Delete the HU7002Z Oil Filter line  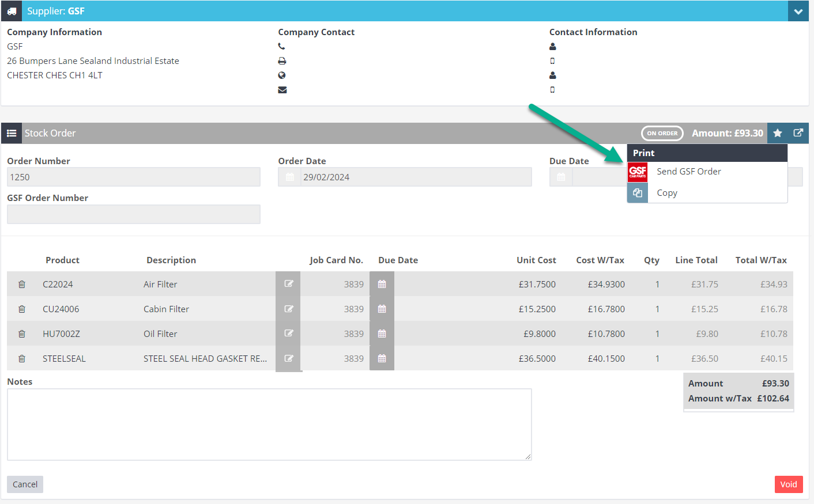pos(22,334)
